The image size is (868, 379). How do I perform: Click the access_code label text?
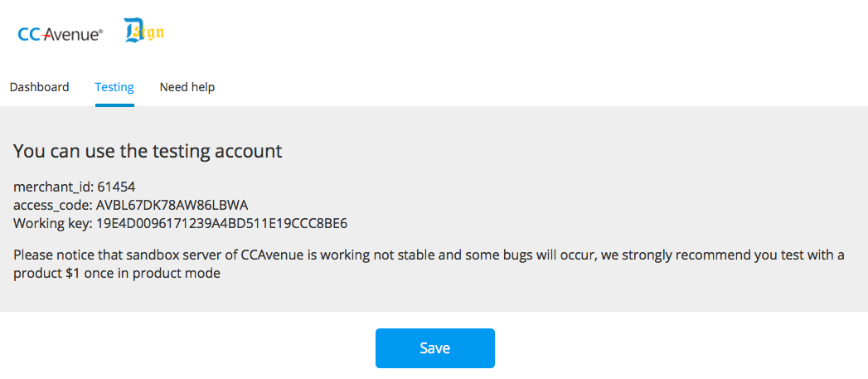coord(53,205)
